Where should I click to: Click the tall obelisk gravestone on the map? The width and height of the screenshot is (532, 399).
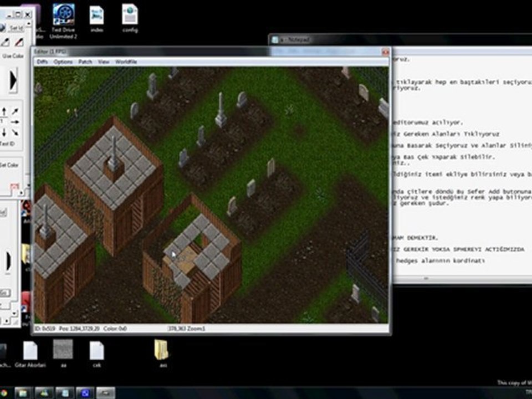click(x=221, y=110)
